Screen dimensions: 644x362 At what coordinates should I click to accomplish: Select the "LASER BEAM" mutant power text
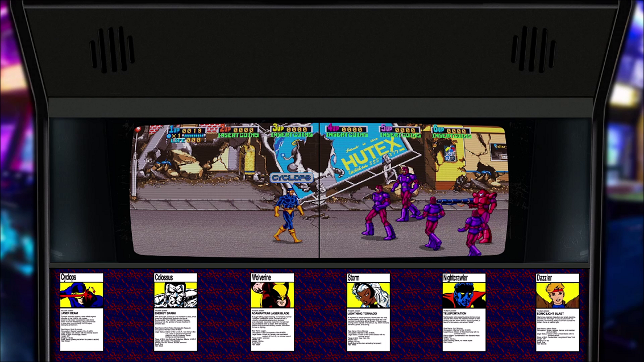(x=69, y=313)
